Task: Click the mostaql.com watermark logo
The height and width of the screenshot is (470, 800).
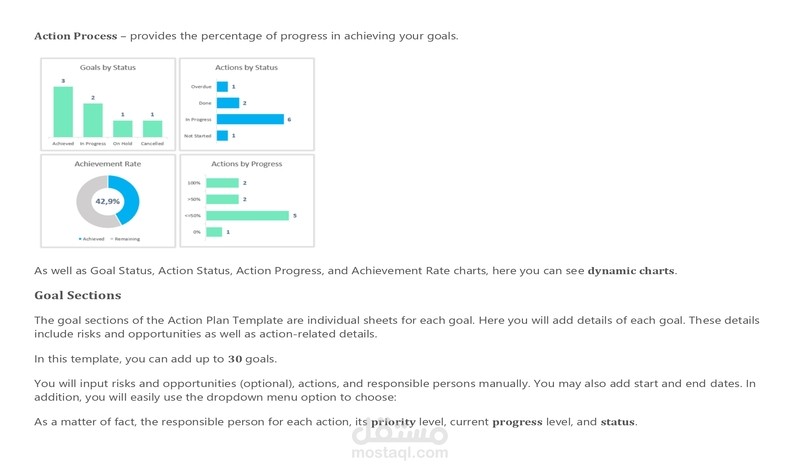Action: pyautogui.click(x=400, y=441)
